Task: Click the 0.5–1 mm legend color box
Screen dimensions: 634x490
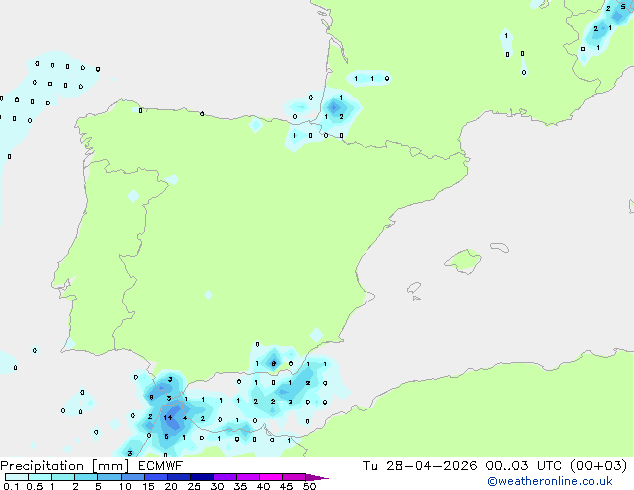Action: pyautogui.click(x=40, y=477)
